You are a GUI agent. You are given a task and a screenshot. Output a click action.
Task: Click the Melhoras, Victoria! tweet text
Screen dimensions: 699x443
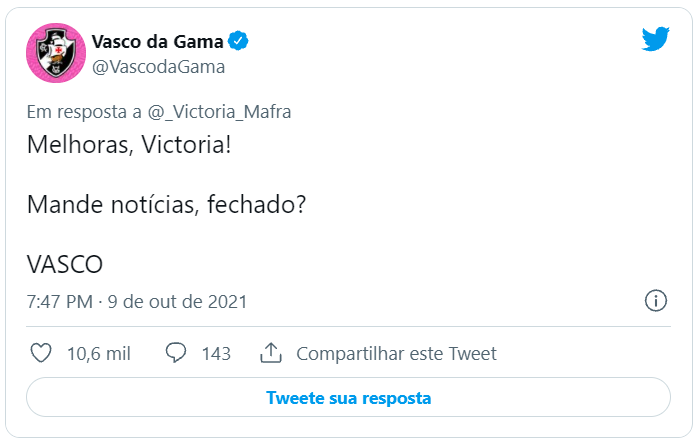click(x=128, y=145)
